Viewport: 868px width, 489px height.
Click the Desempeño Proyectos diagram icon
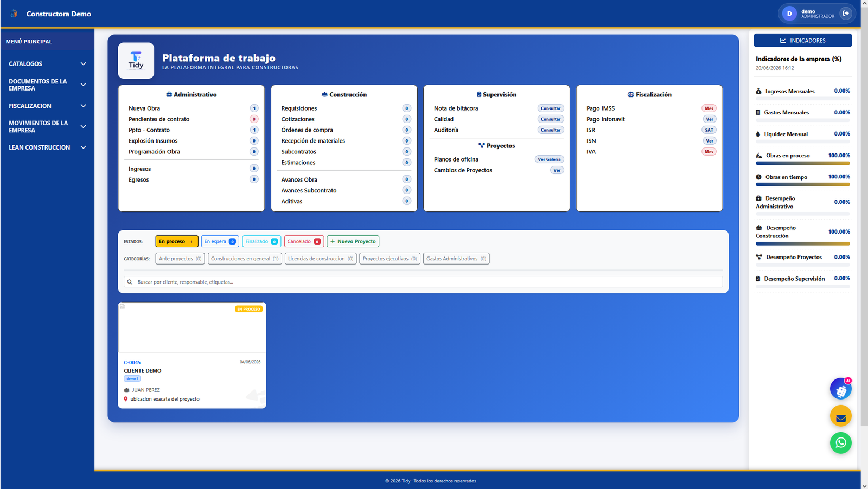[759, 257]
